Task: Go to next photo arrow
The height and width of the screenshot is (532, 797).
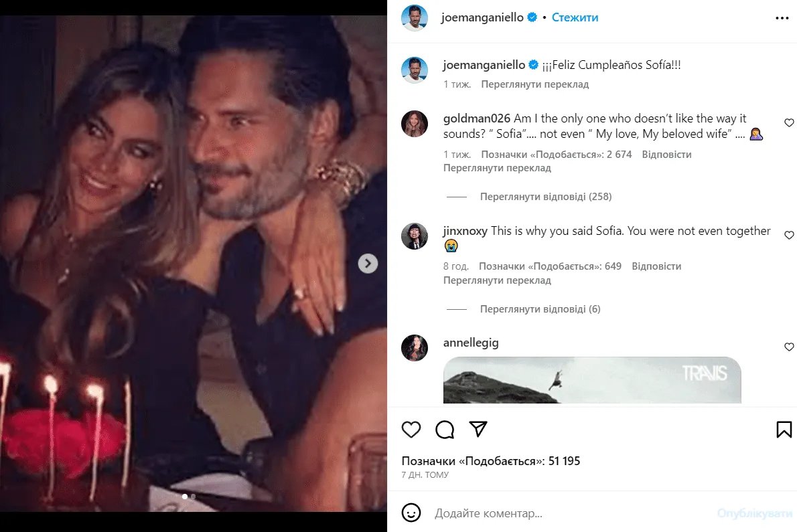Action: point(368,264)
